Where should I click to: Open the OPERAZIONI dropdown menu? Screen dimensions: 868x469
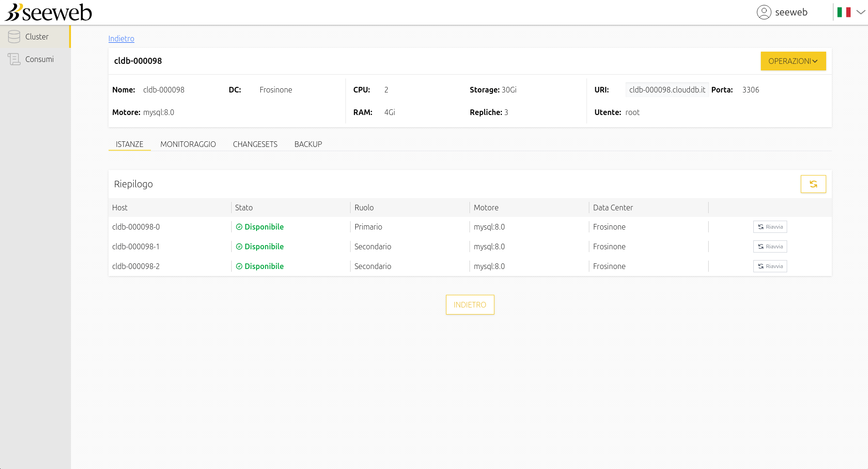coord(793,61)
